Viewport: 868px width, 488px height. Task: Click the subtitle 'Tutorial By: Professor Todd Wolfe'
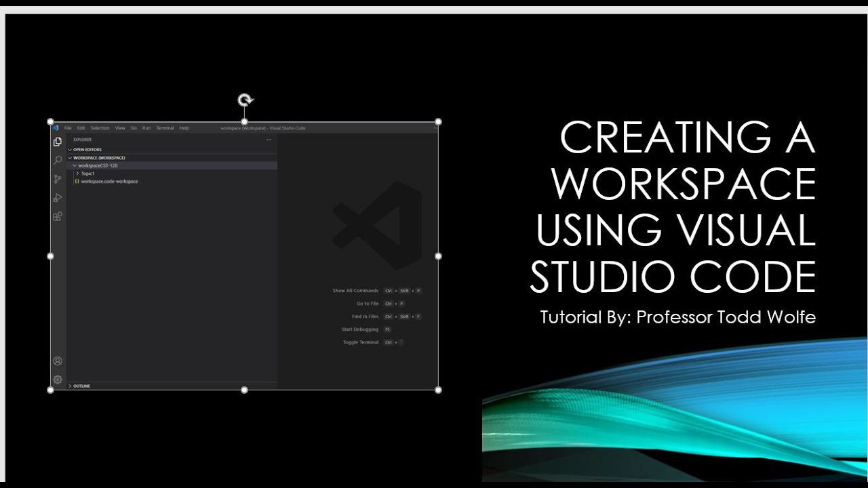click(677, 317)
